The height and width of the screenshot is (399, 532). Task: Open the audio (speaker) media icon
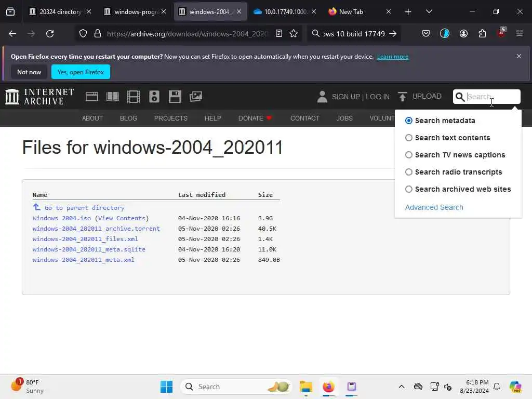pyautogui.click(x=154, y=97)
